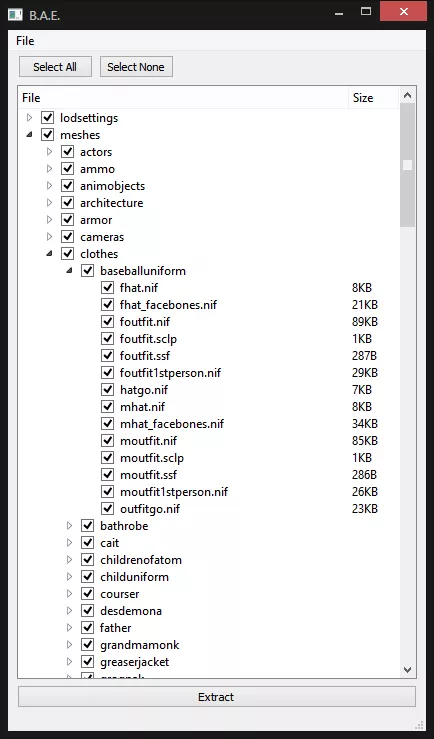Collapse the clothes folder
The height and width of the screenshot is (739, 434).
click(49, 254)
